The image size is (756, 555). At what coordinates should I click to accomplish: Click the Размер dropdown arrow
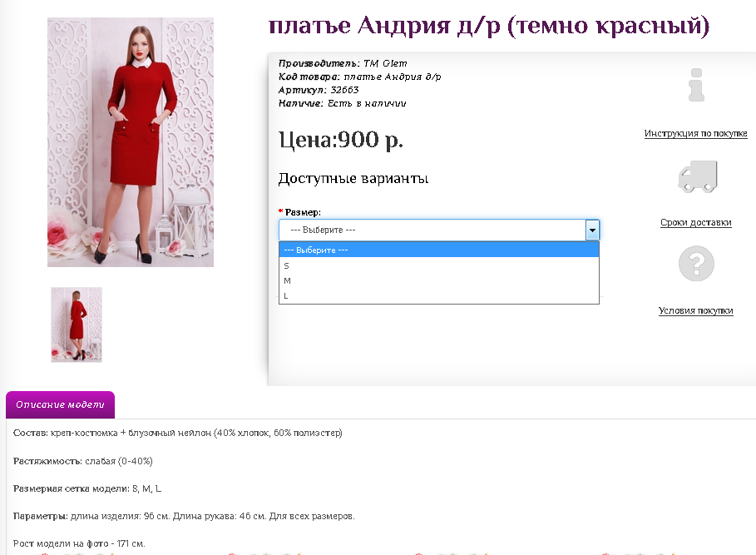(592, 230)
